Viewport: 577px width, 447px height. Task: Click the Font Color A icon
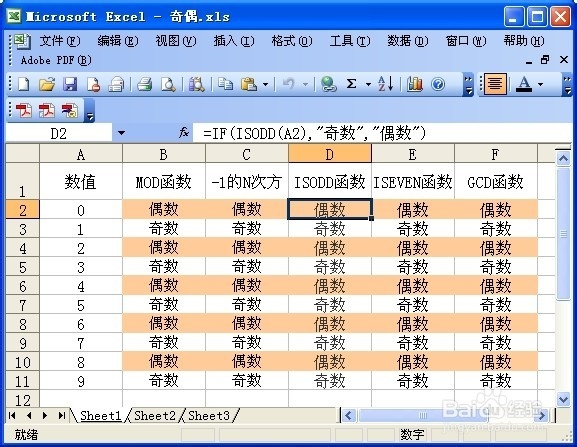pyautogui.click(x=524, y=84)
